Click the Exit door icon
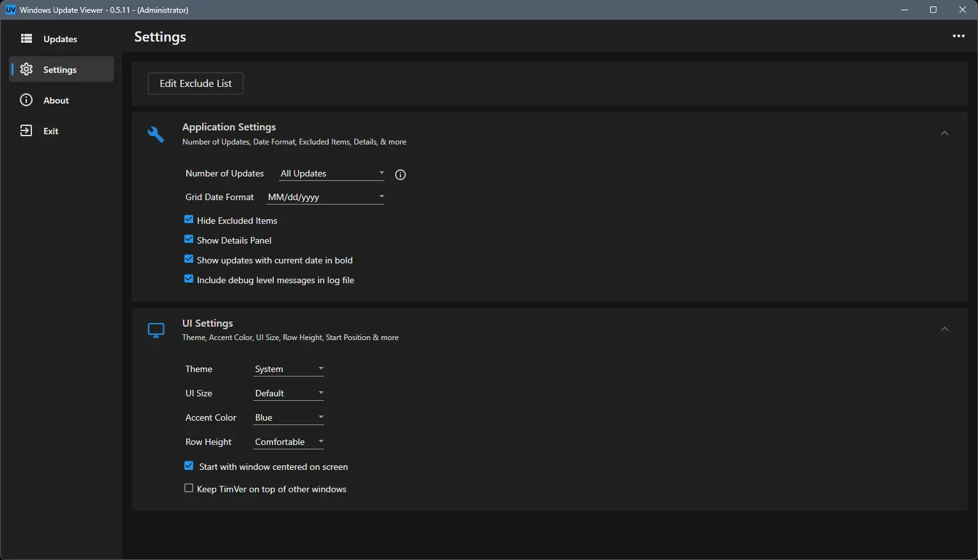Viewport: 978px width, 560px height. pos(26,131)
